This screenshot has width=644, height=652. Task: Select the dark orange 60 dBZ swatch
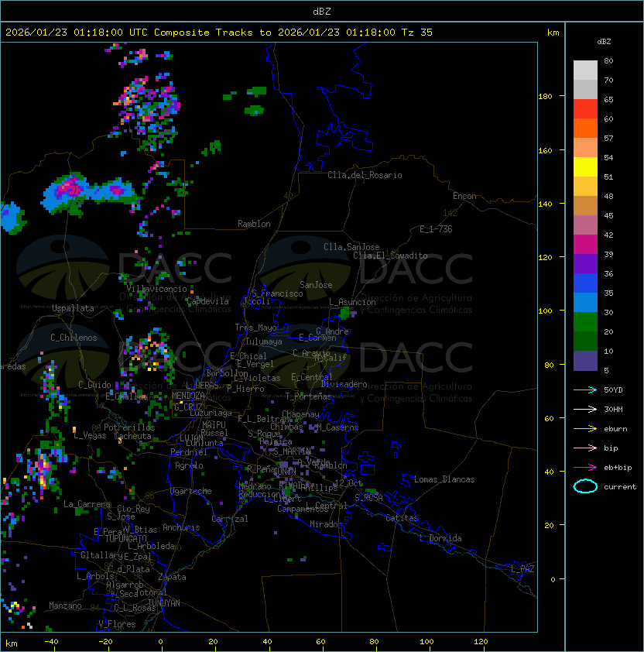[x=585, y=128]
